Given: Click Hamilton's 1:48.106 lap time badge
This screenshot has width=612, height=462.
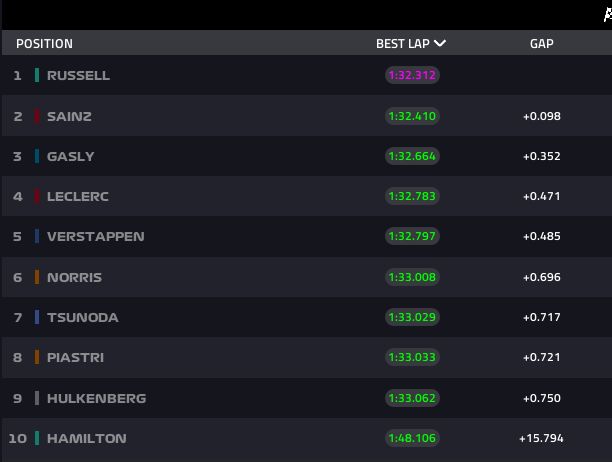Looking at the screenshot, I should (412, 438).
